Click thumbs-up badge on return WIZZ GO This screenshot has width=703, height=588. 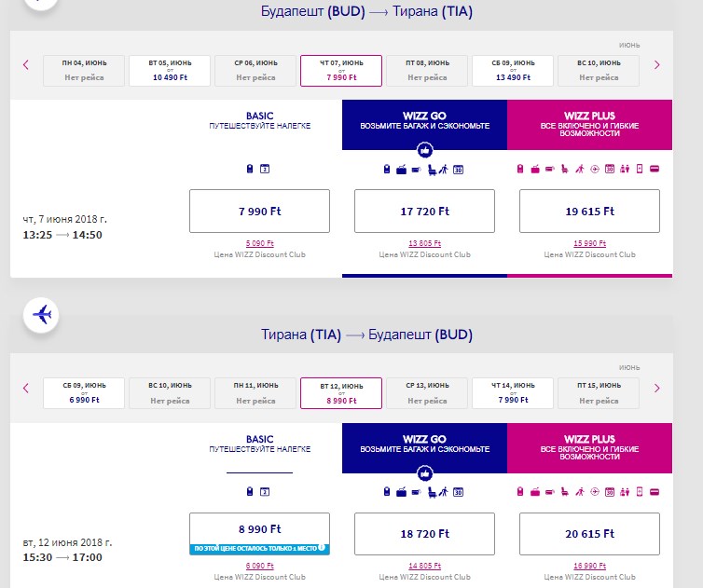click(x=425, y=472)
